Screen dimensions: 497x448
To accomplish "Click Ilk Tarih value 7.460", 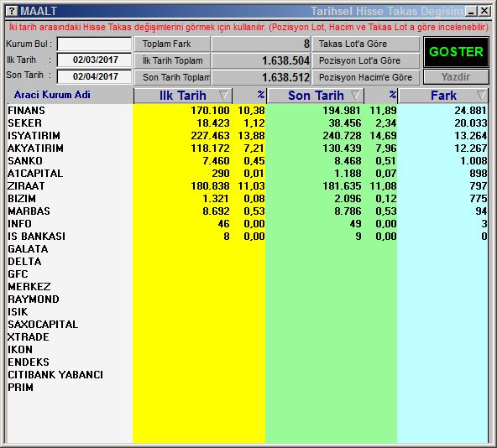I will (x=216, y=161).
